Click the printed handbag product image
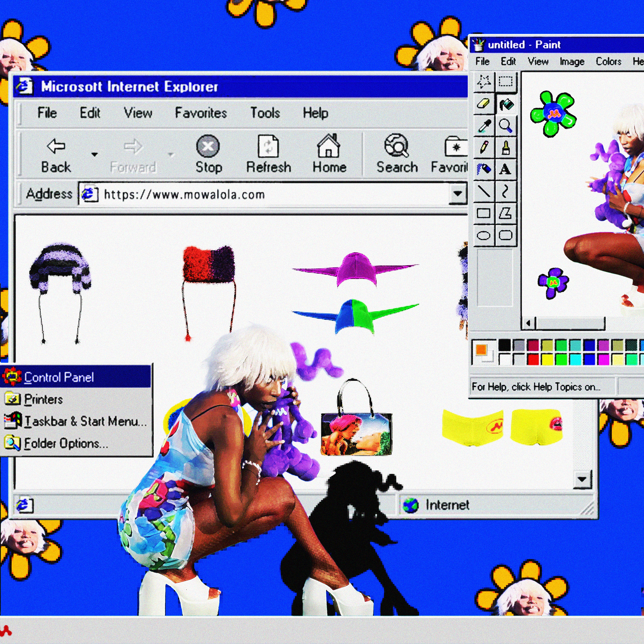The image size is (644, 644). coord(356,417)
